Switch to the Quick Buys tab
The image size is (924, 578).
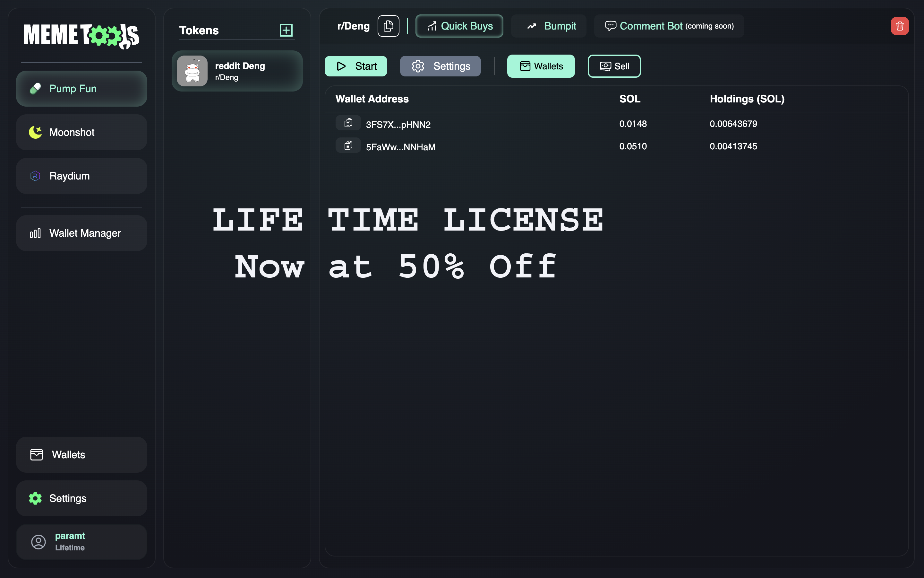click(x=459, y=26)
